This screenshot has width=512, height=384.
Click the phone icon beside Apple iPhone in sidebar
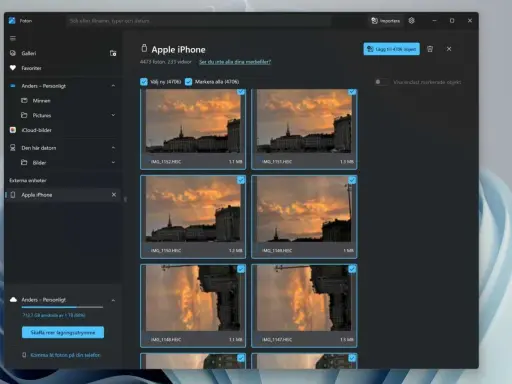(13, 195)
